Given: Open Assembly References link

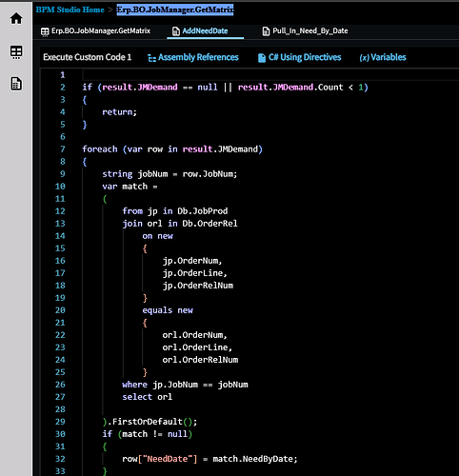Looking at the screenshot, I should tap(198, 57).
